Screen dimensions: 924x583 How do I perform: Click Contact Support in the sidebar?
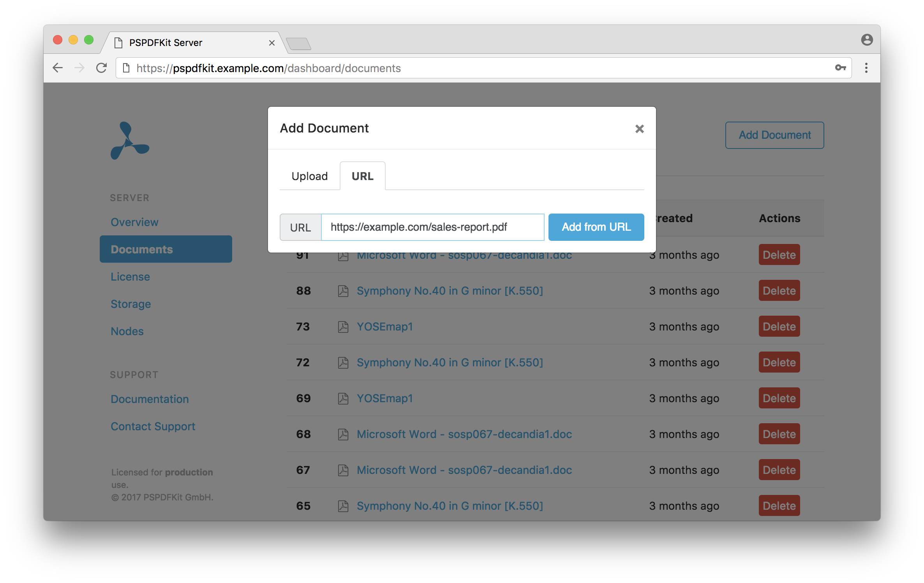tap(153, 426)
